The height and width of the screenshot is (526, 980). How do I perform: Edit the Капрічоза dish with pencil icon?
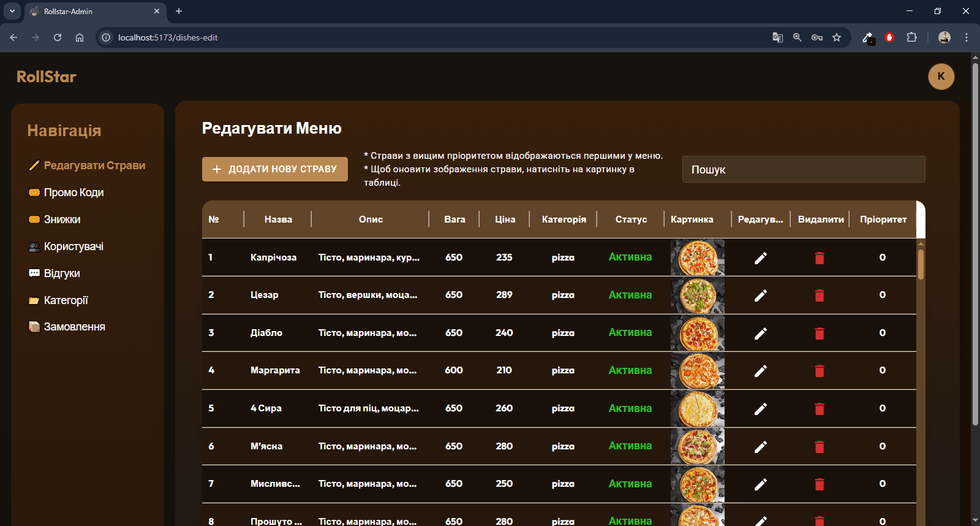point(761,258)
